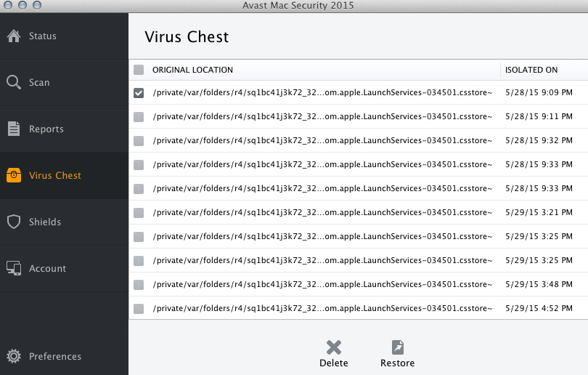Click the Account devices icon
The height and width of the screenshot is (375, 588).
(x=14, y=268)
